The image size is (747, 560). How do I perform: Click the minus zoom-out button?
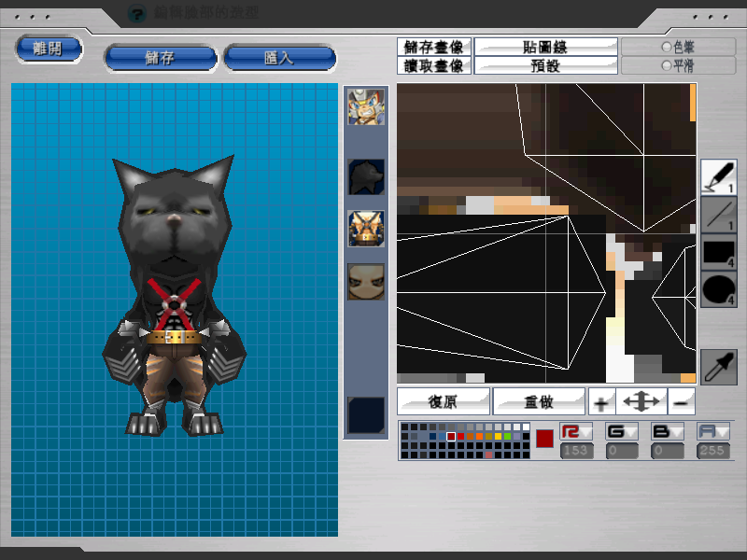coord(683,402)
